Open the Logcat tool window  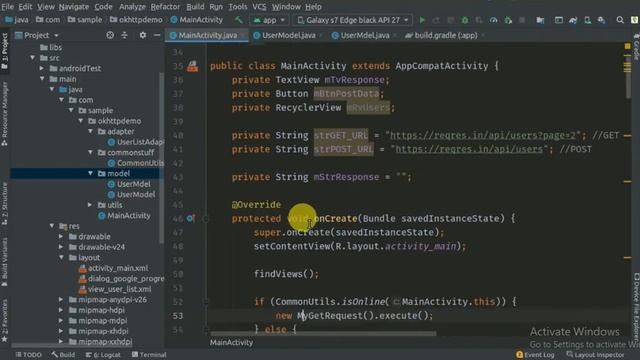tap(103, 355)
